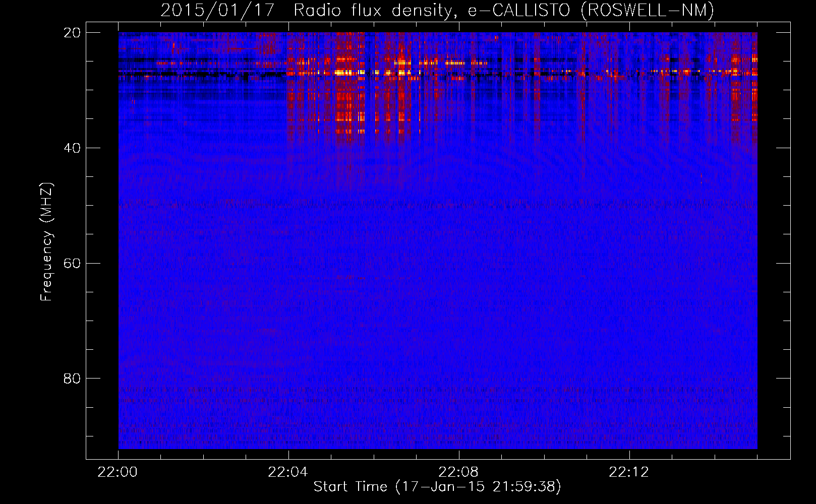Click the 'Start Time (17-Jan-15 21:59:38)' axis label
This screenshot has width=816, height=504.
coord(437,487)
